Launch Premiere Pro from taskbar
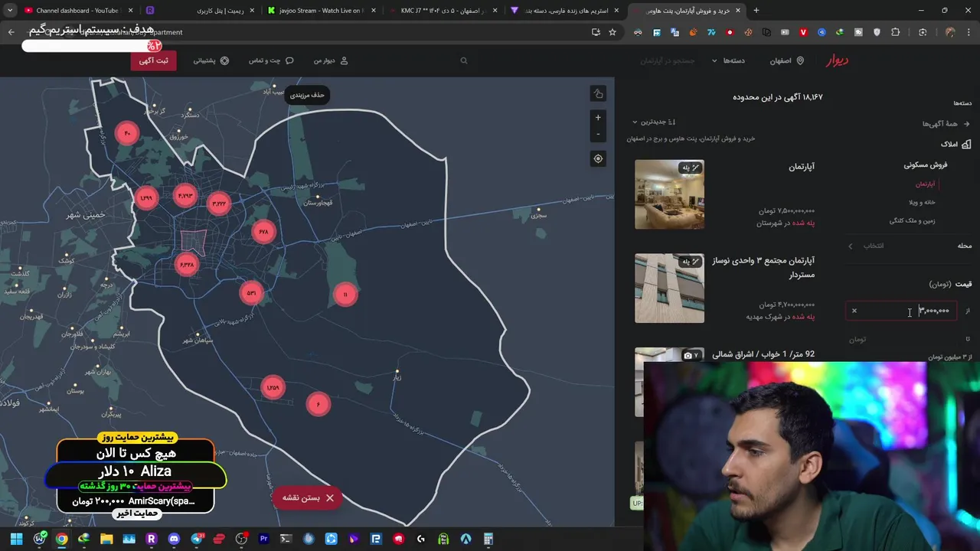 click(264, 539)
